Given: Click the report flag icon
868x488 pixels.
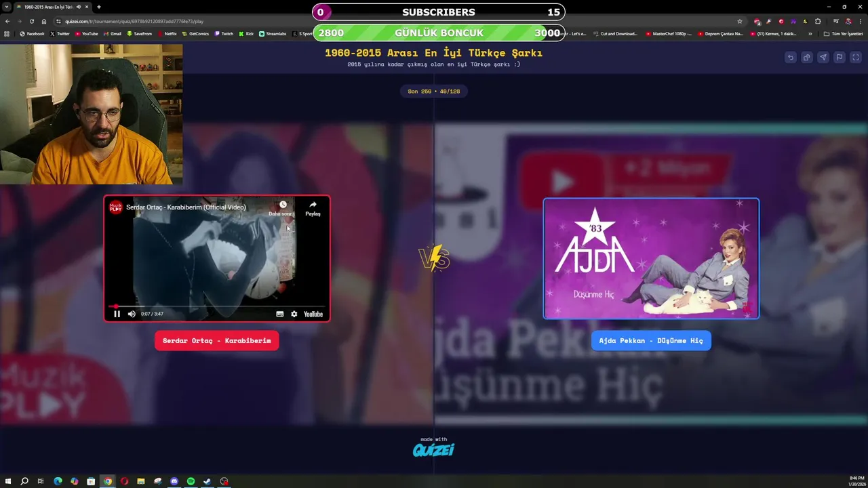Looking at the screenshot, I should click(x=839, y=58).
